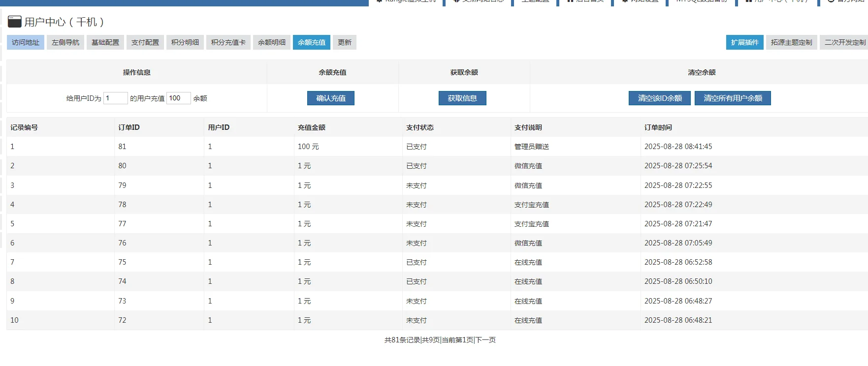This screenshot has width=868, height=366.
Task: Go to next page via 下一页
Action: pyautogui.click(x=485, y=340)
